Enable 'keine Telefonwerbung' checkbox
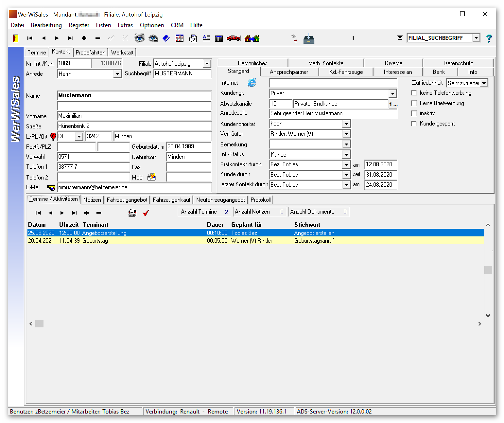504x423 pixels. click(414, 93)
